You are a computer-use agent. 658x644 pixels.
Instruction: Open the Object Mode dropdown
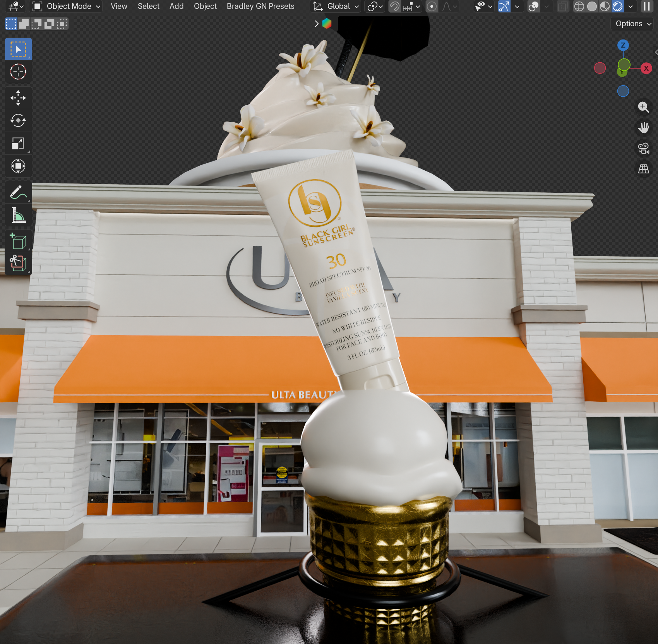pyautogui.click(x=66, y=6)
